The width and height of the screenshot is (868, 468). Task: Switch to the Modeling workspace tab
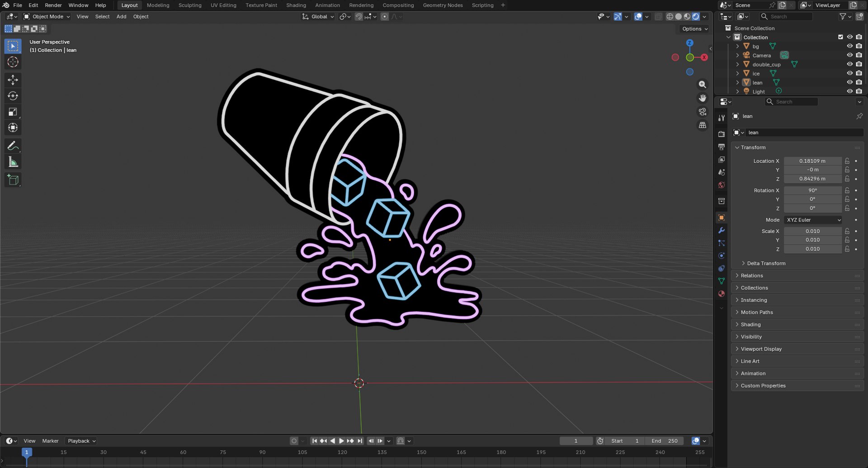[x=158, y=5]
